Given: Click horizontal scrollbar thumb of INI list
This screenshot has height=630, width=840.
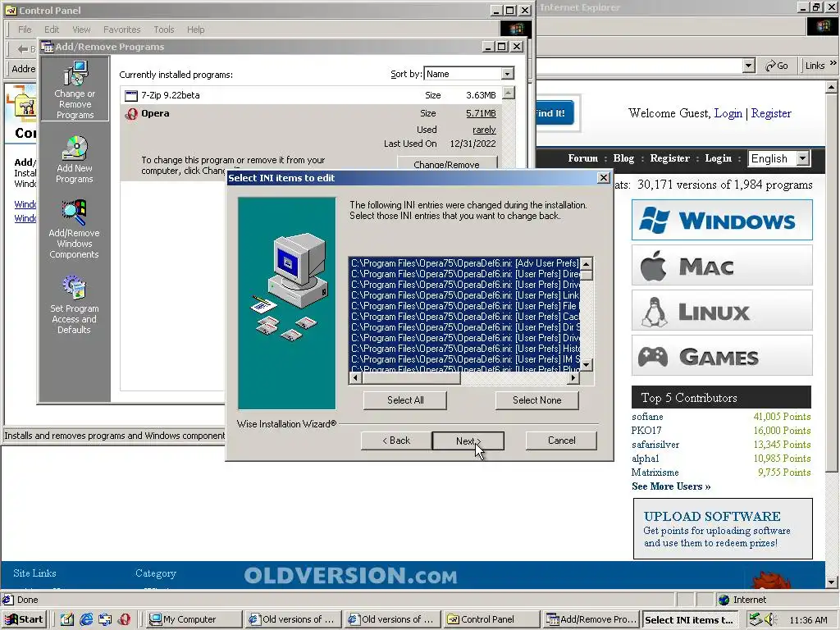Looking at the screenshot, I should click(411, 377).
